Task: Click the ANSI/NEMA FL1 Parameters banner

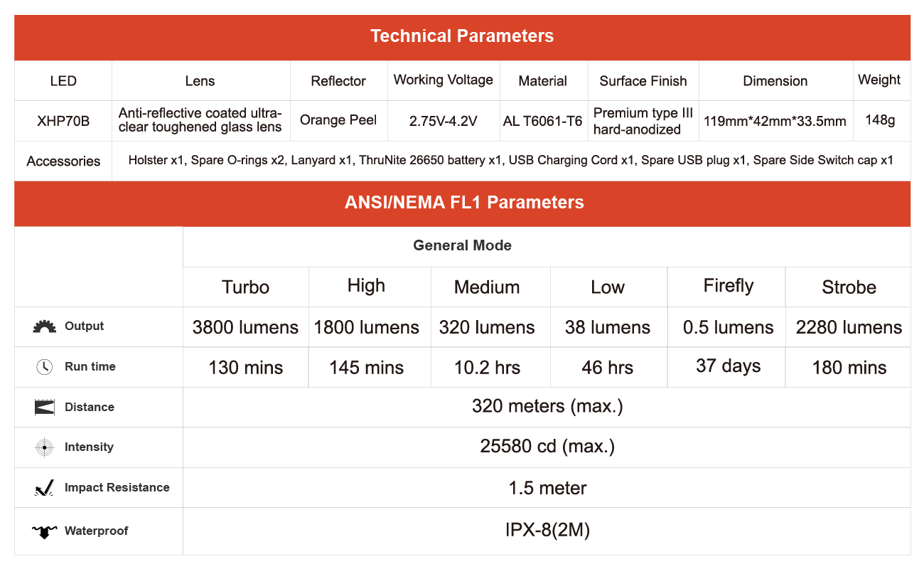Action: [x=462, y=203]
